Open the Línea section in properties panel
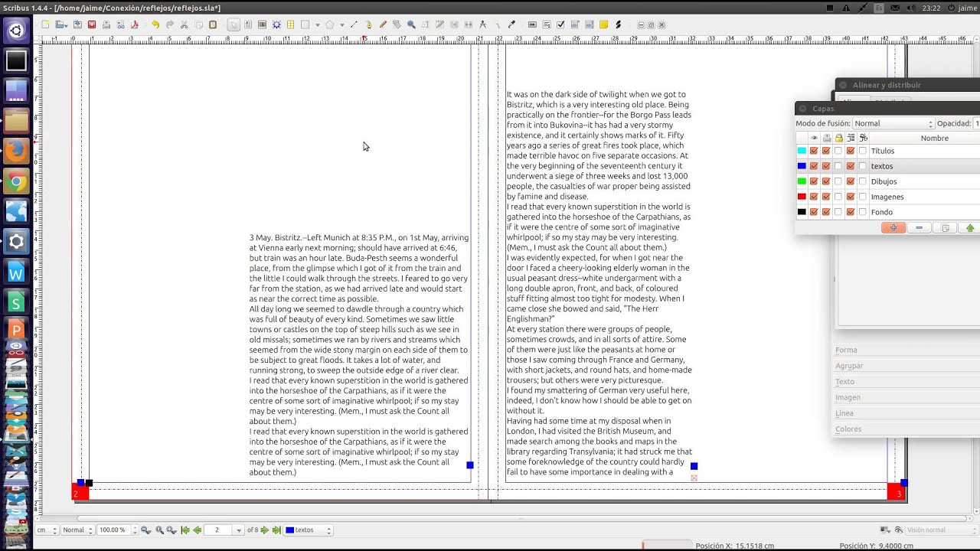This screenshot has width=980, height=551. (844, 413)
